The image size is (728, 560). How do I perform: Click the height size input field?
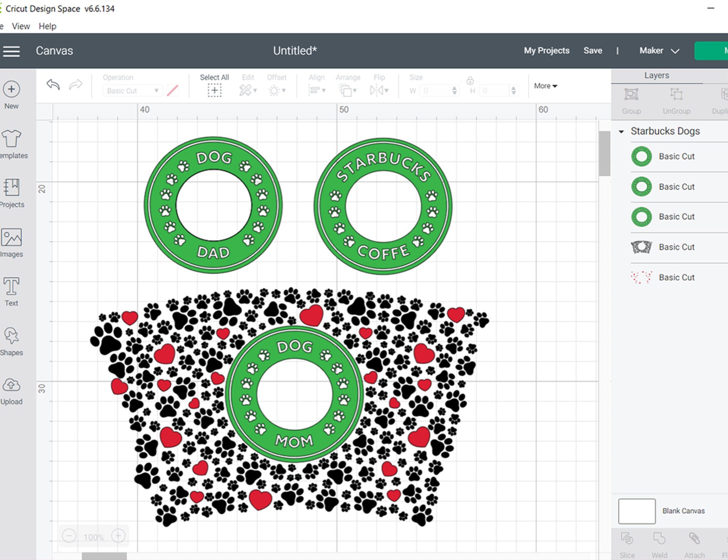(x=494, y=91)
